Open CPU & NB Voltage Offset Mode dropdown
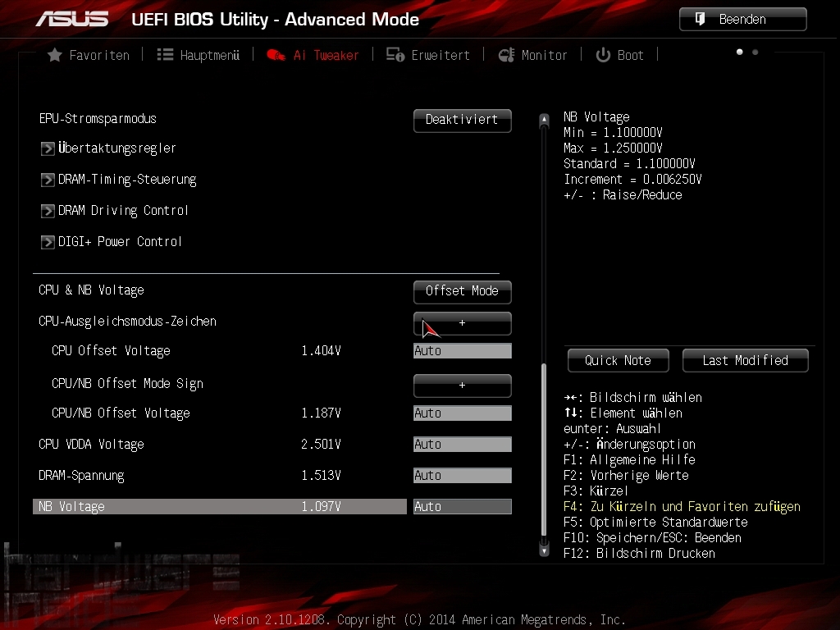The image size is (840, 630). [463, 291]
